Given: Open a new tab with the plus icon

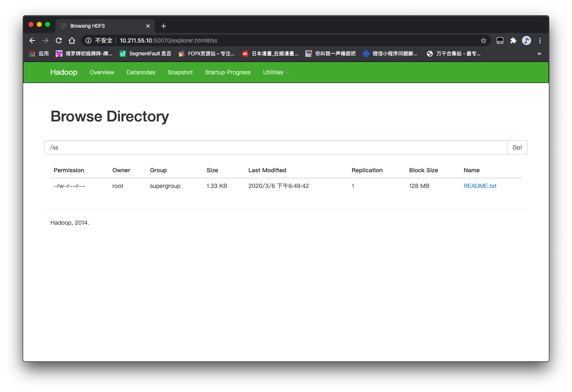Looking at the screenshot, I should coord(164,26).
